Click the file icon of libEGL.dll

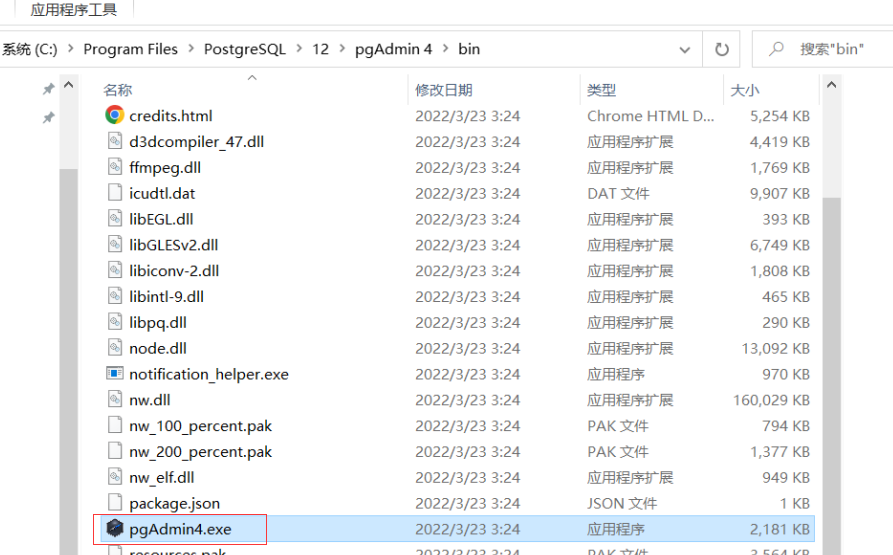click(114, 219)
